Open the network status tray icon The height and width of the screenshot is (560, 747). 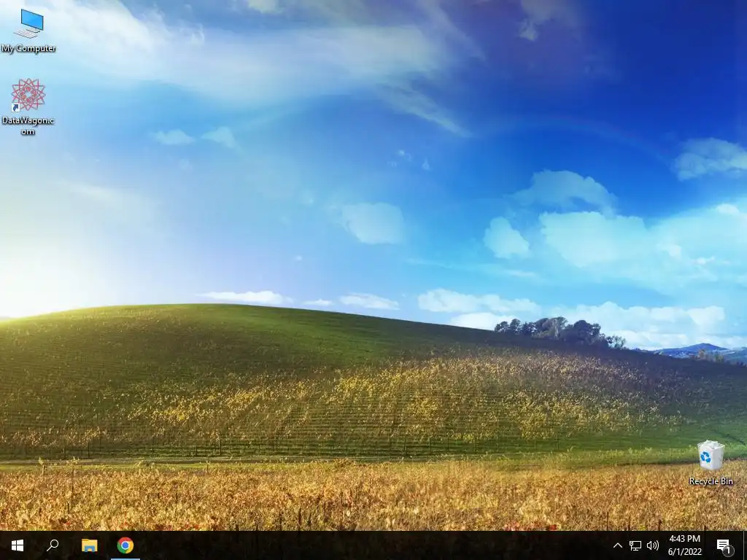635,545
